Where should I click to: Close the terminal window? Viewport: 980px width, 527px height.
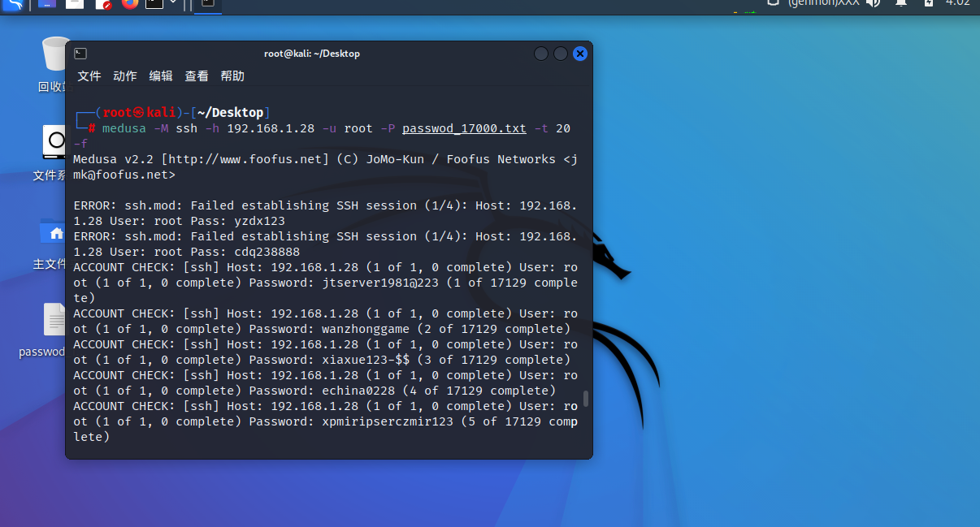[x=580, y=54]
